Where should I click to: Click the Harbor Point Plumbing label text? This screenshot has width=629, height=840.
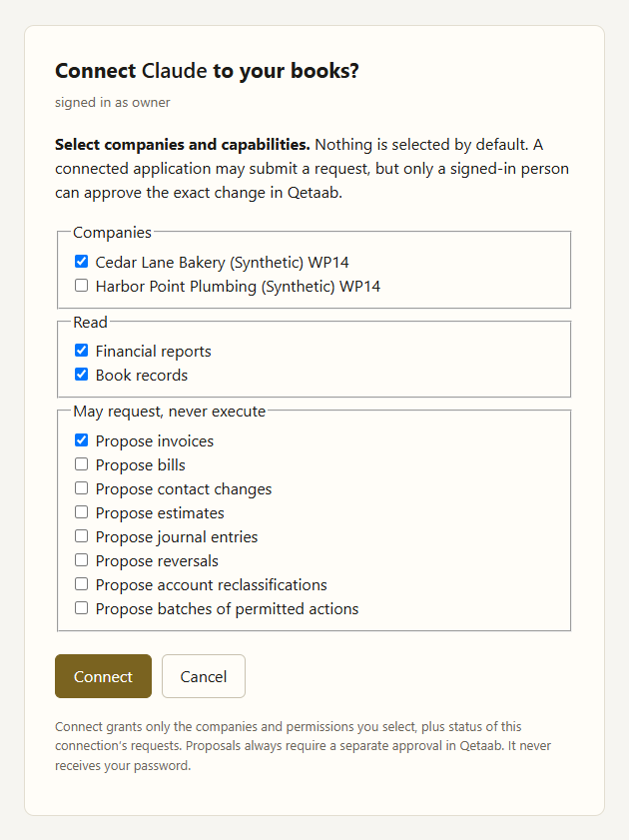(238, 286)
